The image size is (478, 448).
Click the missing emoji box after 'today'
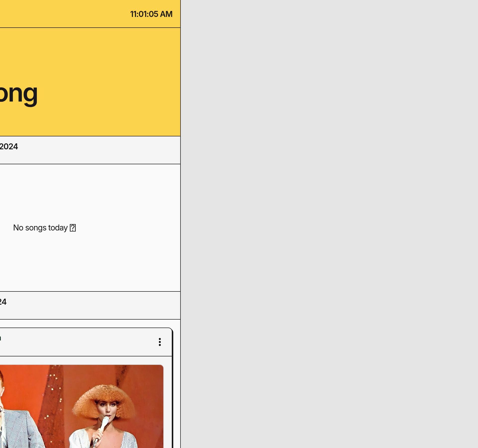tap(73, 228)
